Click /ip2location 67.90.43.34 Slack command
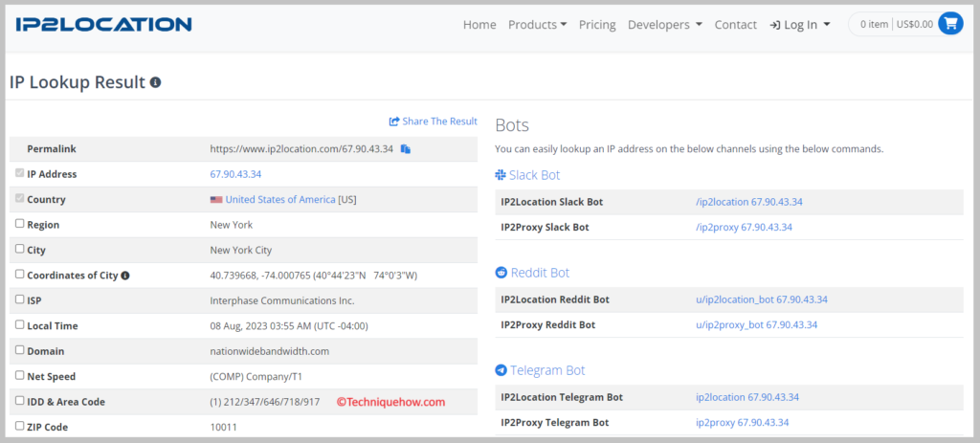980x443 pixels. (749, 202)
